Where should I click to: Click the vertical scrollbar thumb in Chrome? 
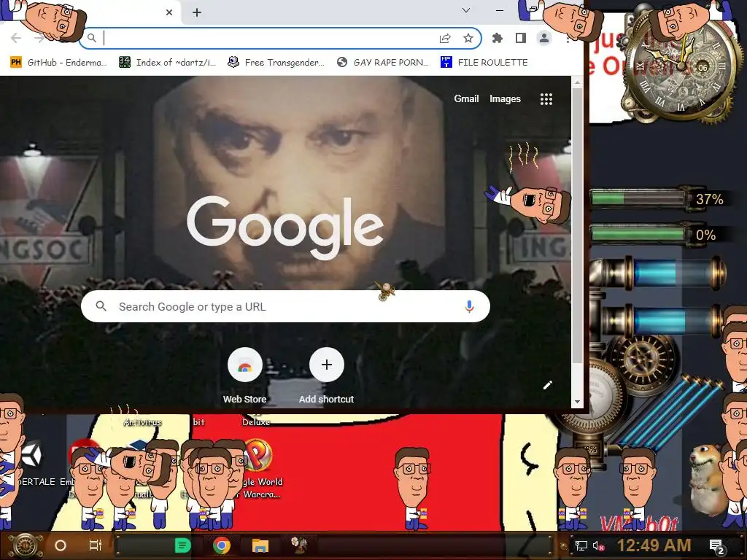pyautogui.click(x=578, y=226)
